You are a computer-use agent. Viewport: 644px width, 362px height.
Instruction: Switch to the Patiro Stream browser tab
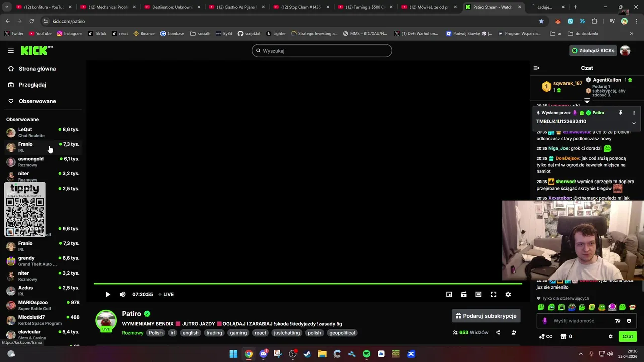point(492,7)
